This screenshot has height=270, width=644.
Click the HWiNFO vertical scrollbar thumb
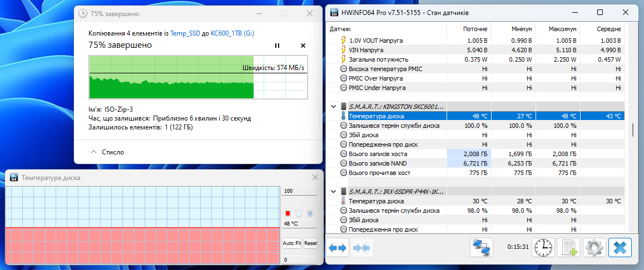point(632,130)
